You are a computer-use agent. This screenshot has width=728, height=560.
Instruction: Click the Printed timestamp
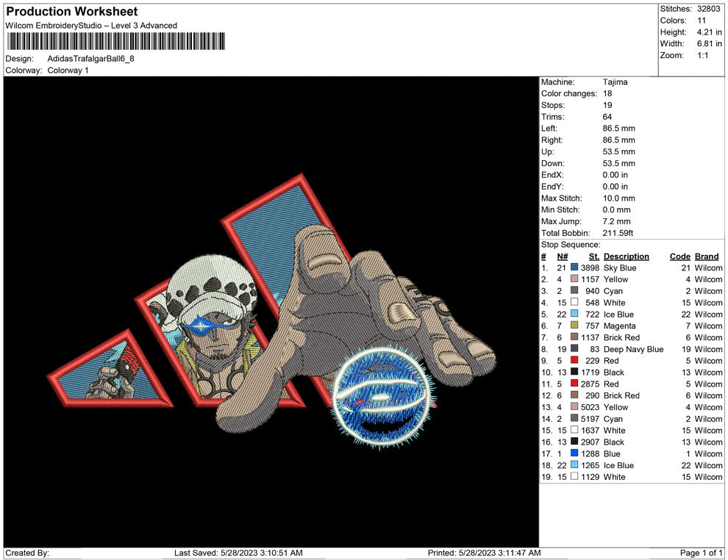[485, 553]
